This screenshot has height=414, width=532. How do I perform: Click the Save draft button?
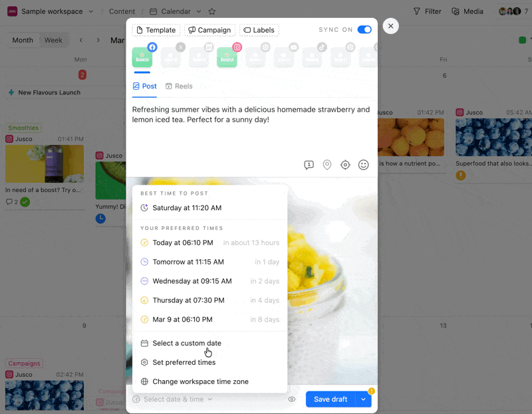pyautogui.click(x=331, y=399)
